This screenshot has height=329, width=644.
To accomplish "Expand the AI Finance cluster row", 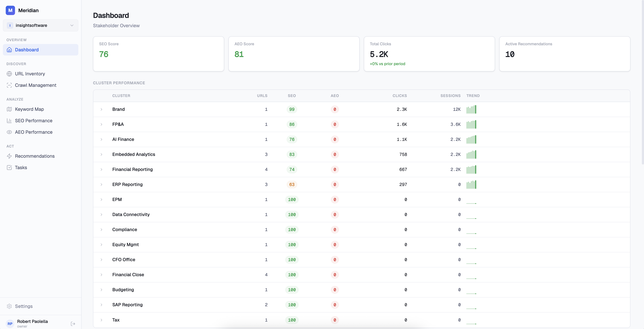I will point(101,139).
